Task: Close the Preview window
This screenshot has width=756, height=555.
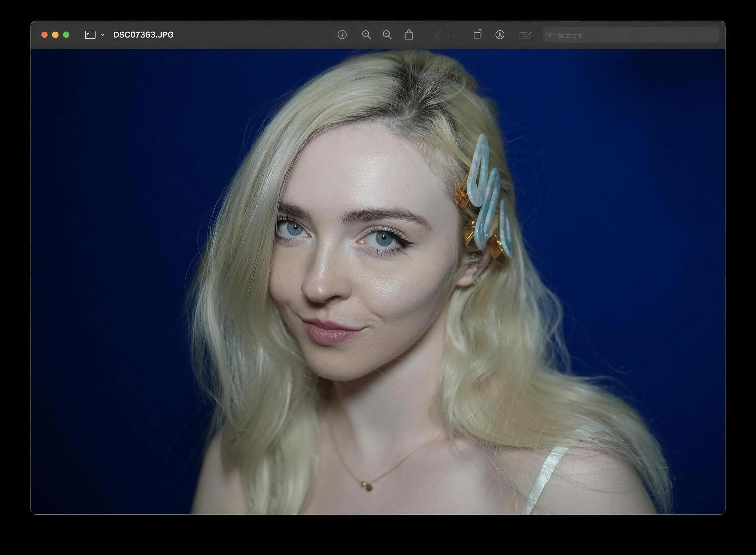Action: (44, 35)
